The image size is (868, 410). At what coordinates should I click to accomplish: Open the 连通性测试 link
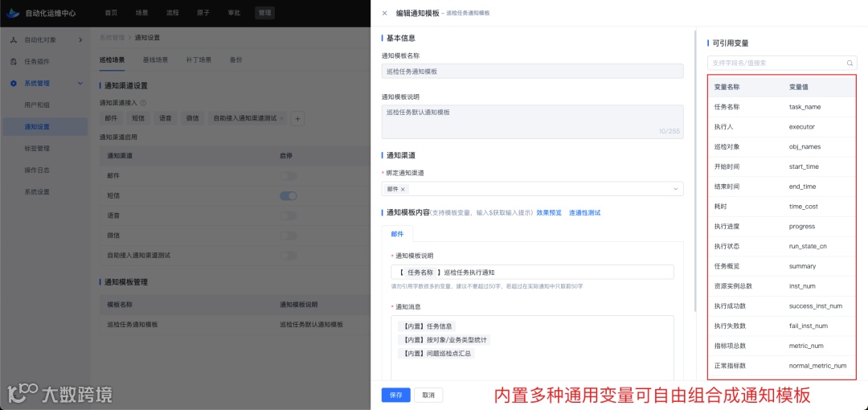tap(584, 212)
